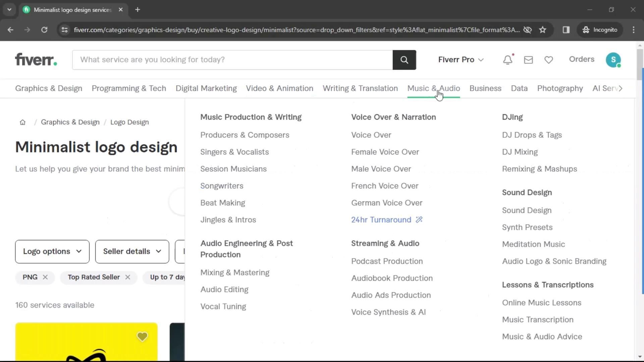Click the Fiverr logo
644x362 pixels.
pos(36,60)
